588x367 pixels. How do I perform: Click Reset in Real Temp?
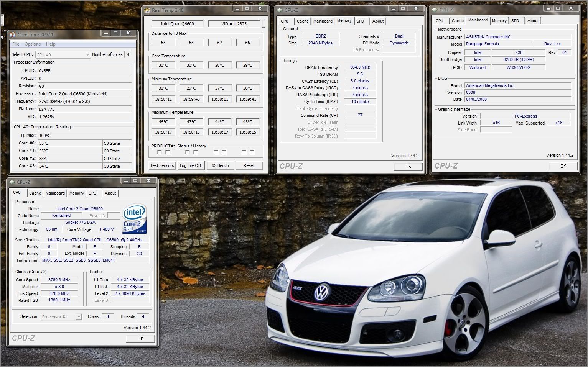249,165
